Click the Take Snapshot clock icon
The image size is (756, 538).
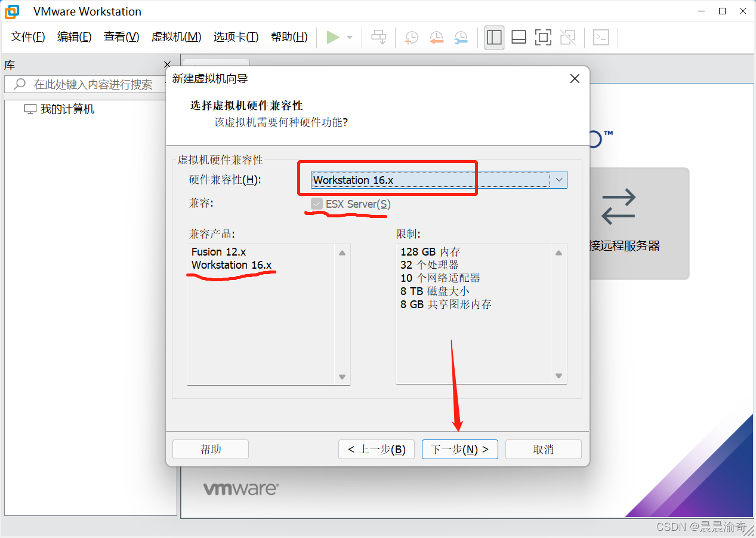point(412,38)
